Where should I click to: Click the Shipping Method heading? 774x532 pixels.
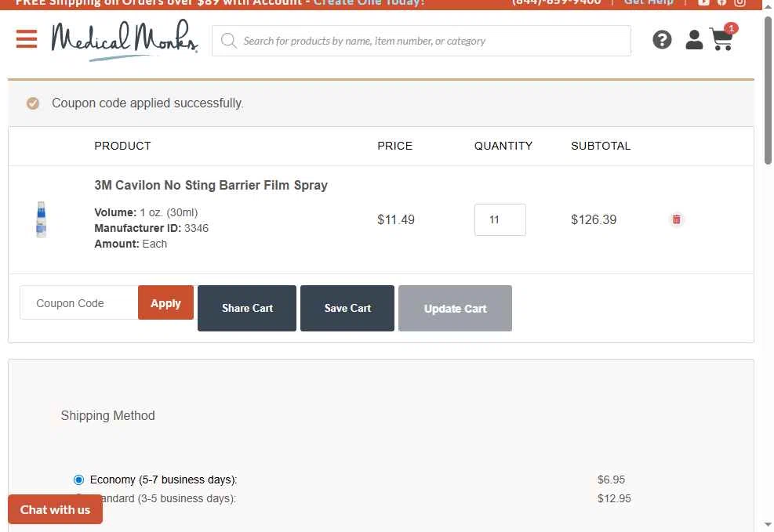(107, 415)
